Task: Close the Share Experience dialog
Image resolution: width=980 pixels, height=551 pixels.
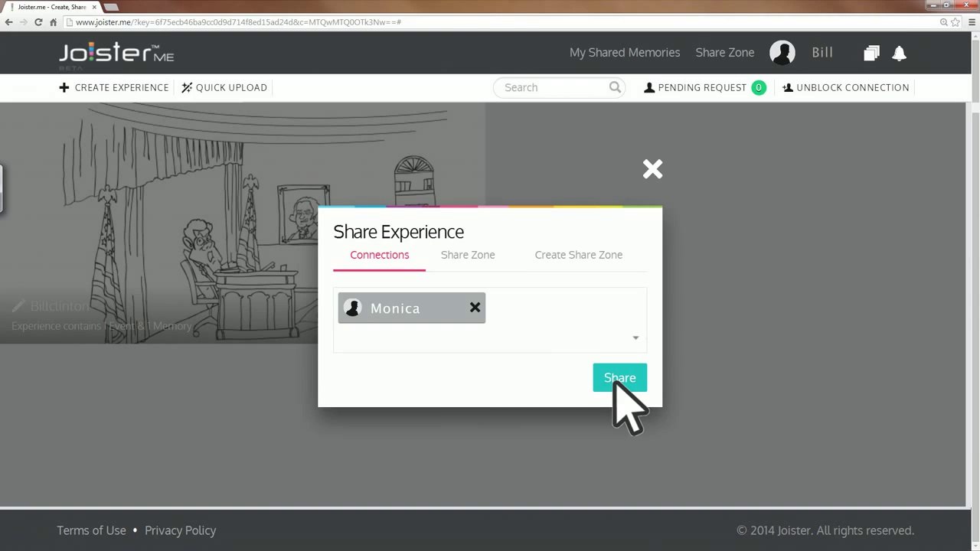Action: click(x=652, y=169)
